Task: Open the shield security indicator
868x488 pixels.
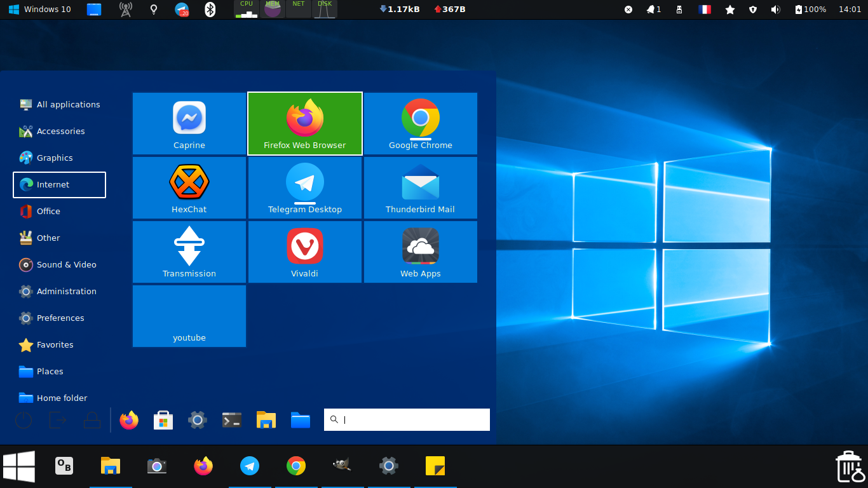Action: [x=753, y=10]
